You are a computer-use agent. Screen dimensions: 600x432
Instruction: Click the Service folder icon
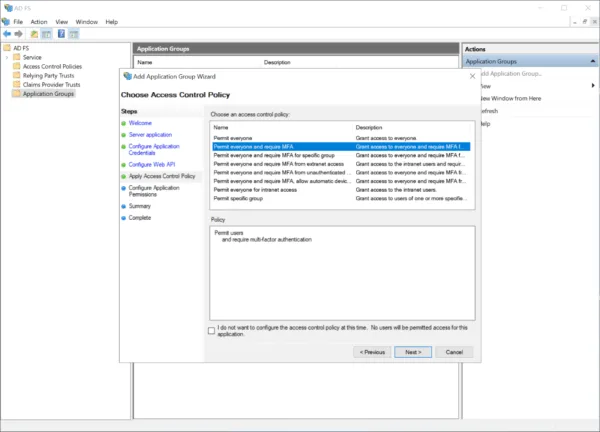[16, 57]
